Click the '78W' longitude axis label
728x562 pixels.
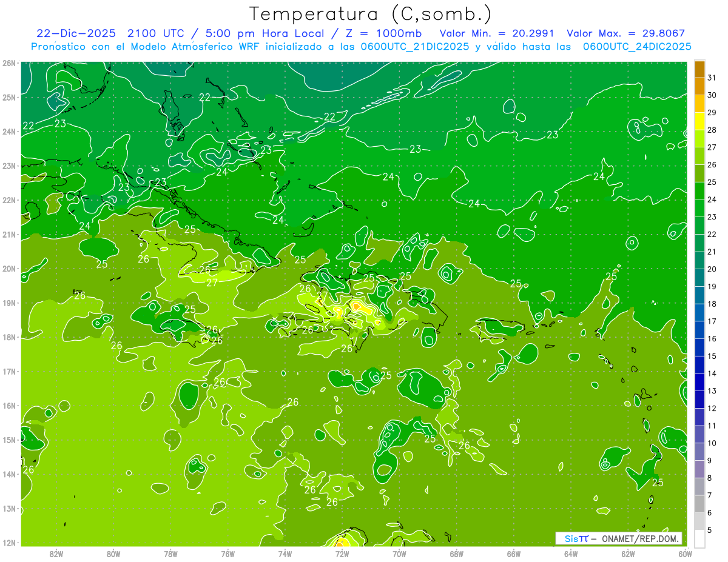pos(170,554)
